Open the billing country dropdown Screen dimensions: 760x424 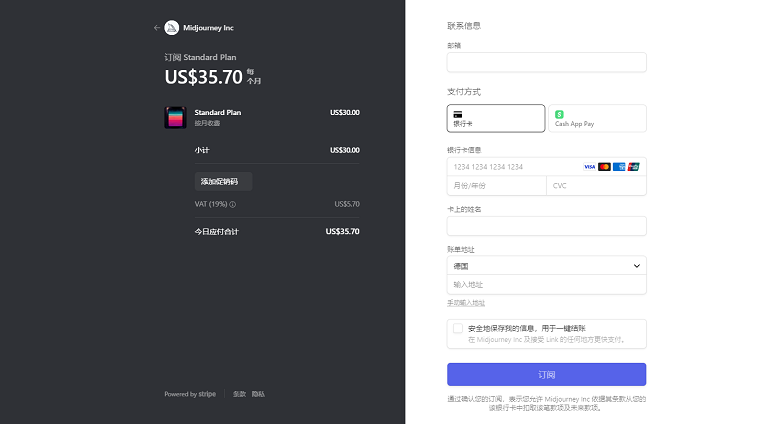pyautogui.click(x=547, y=266)
